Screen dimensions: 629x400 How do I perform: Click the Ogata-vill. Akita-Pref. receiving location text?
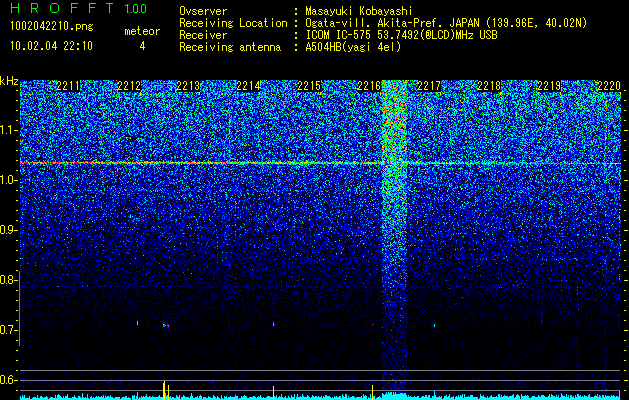pos(446,23)
